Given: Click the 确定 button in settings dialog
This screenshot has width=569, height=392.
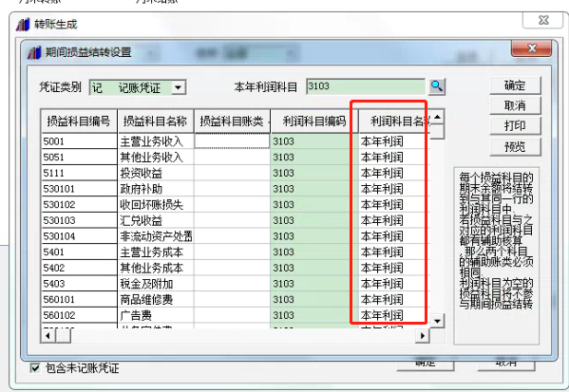Looking at the screenshot, I should point(515,85).
